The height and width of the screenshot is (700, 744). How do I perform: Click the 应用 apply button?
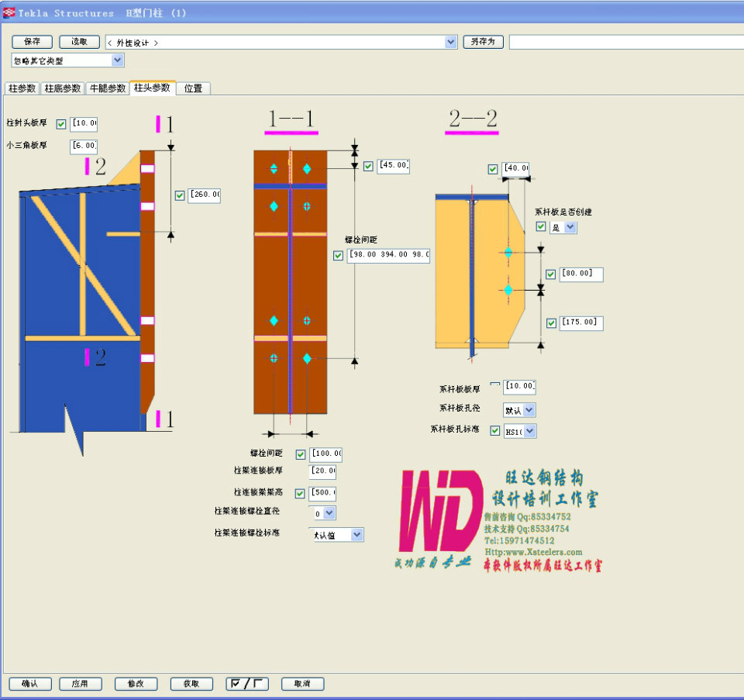pyautogui.click(x=80, y=684)
